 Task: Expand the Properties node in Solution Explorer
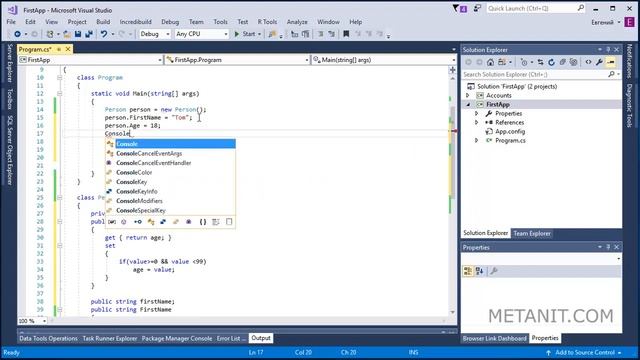click(476, 113)
